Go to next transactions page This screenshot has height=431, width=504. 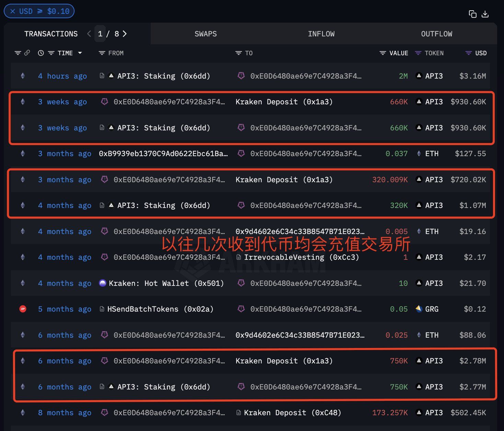(x=125, y=34)
